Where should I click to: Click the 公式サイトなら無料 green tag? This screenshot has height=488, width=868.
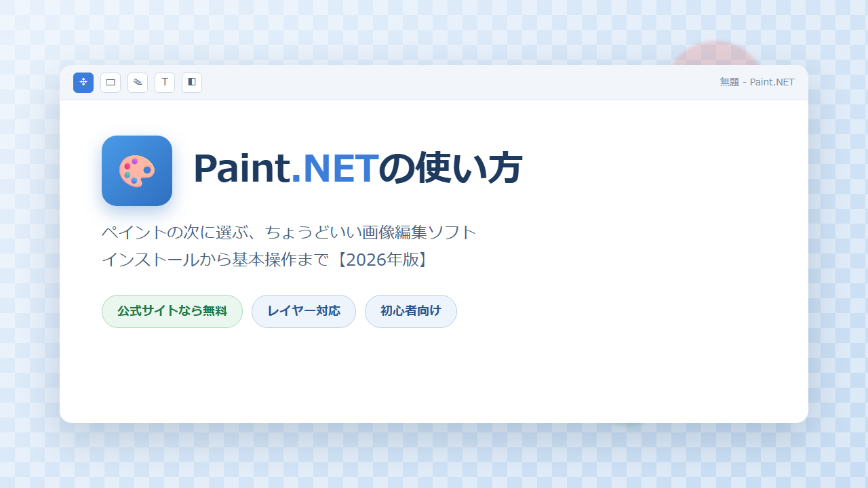172,311
